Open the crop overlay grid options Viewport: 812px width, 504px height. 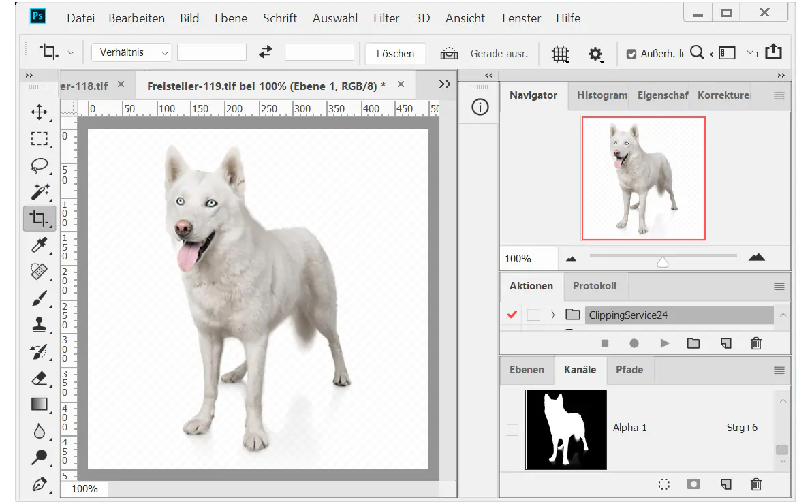coord(560,53)
